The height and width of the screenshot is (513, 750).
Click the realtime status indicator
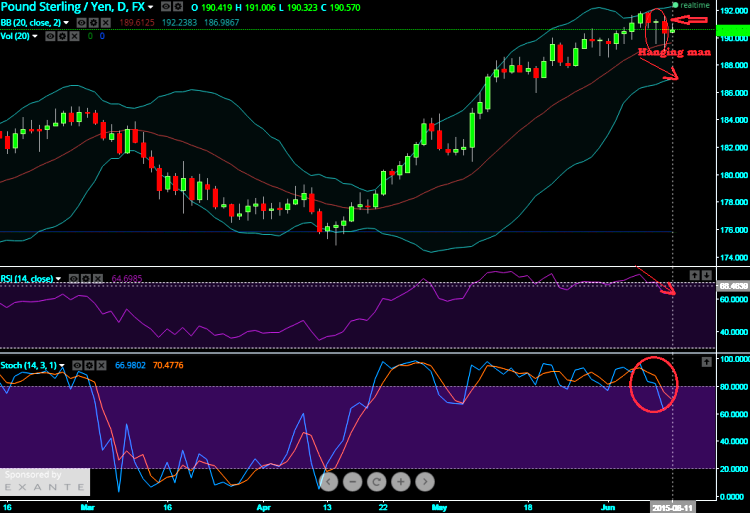click(x=691, y=5)
